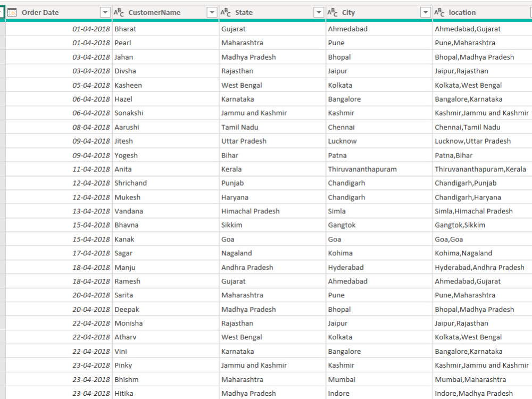Click the customer name Hitika

[124, 394]
